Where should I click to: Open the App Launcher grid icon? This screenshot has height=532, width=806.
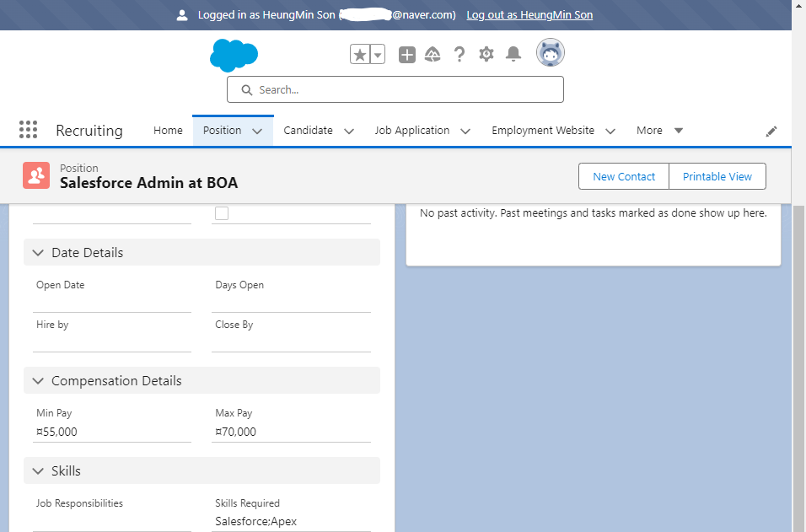pos(29,130)
